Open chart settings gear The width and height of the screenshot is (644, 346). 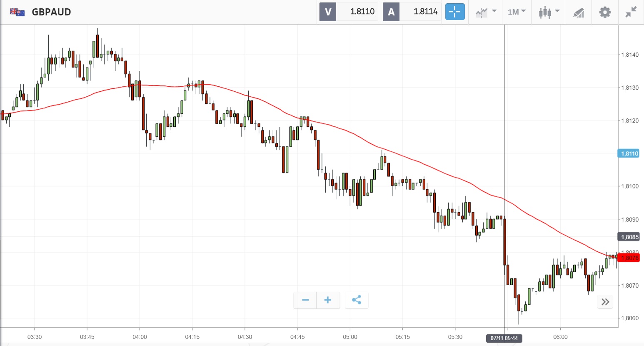(605, 12)
